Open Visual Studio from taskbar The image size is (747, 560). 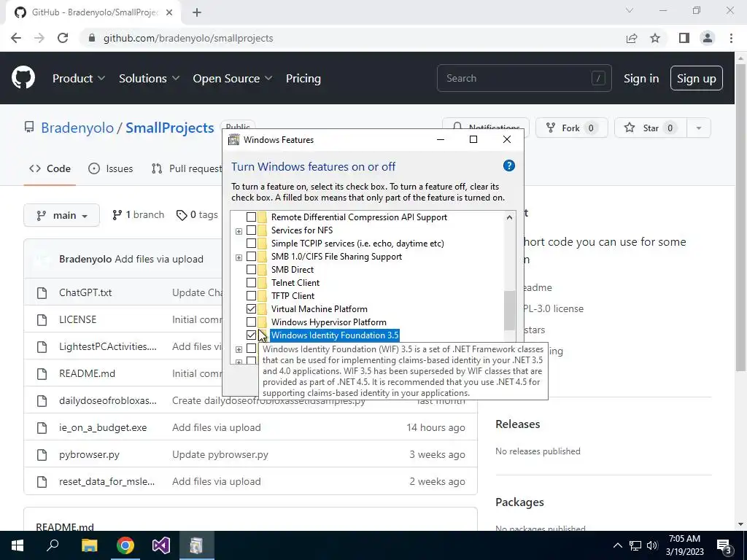(161, 545)
